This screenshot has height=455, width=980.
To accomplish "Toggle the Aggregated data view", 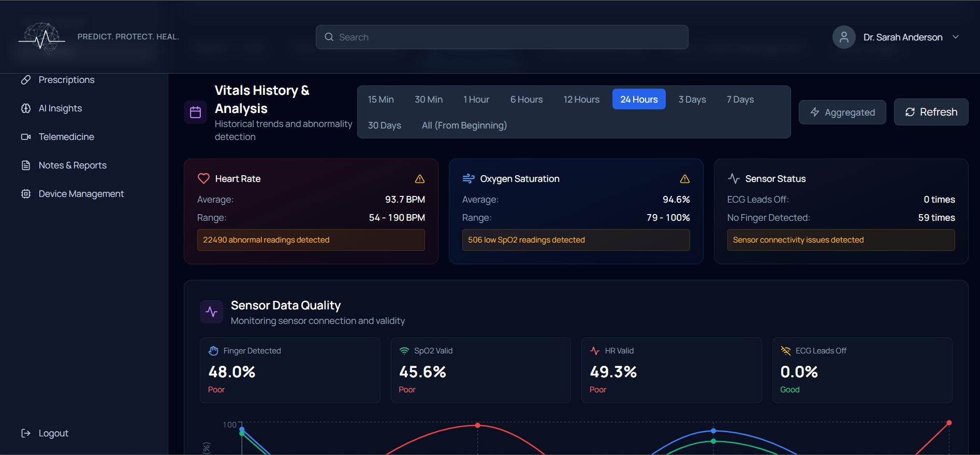I will (x=842, y=112).
